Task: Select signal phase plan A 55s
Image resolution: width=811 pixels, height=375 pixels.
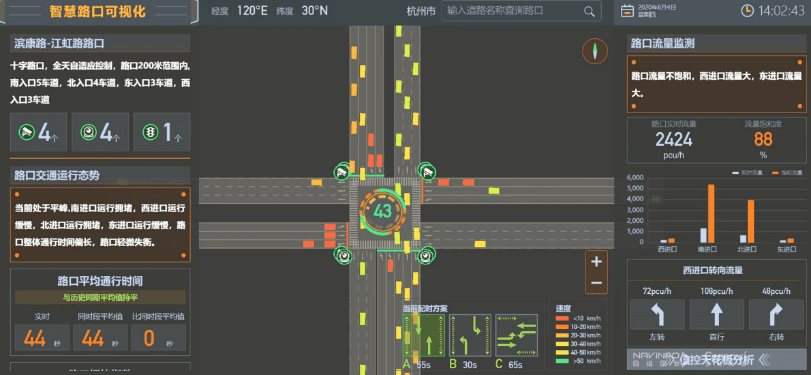Action: click(423, 335)
